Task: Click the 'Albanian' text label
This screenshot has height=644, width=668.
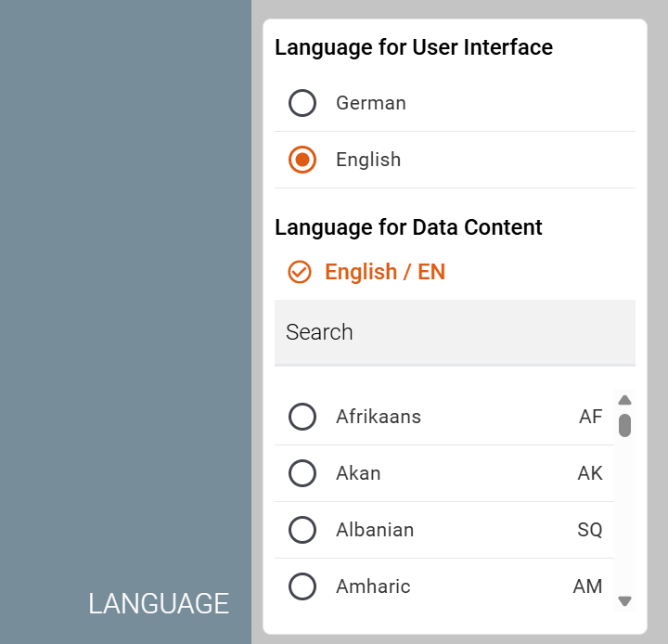Action: pyautogui.click(x=375, y=530)
